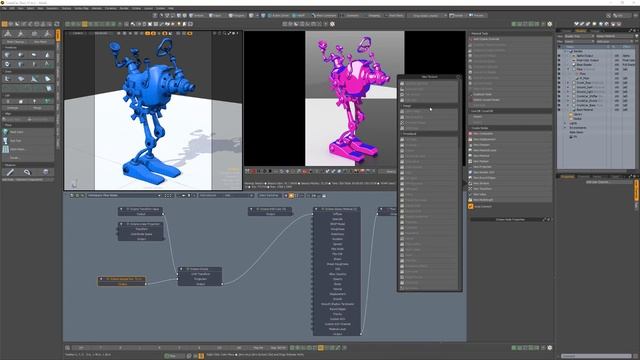640x360 pixels.
Task: Click the round sphere brush icon at bottom of left panel
Action: tap(45, 172)
